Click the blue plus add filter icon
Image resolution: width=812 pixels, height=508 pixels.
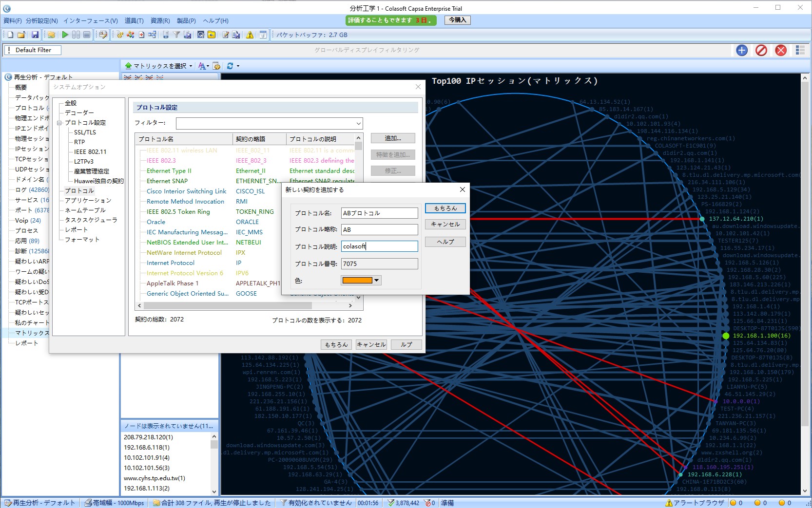[x=742, y=50]
